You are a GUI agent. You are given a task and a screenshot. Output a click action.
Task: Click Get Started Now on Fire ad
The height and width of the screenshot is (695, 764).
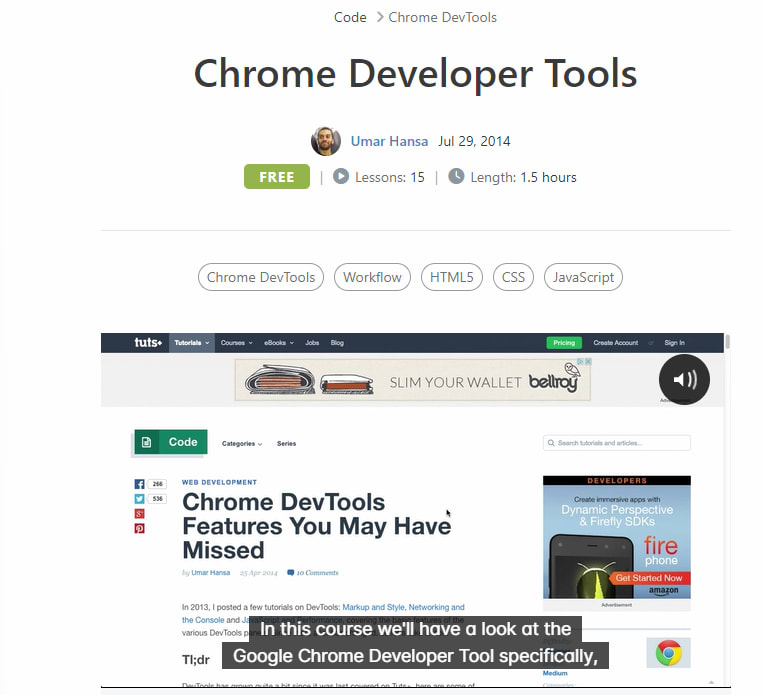click(x=649, y=578)
